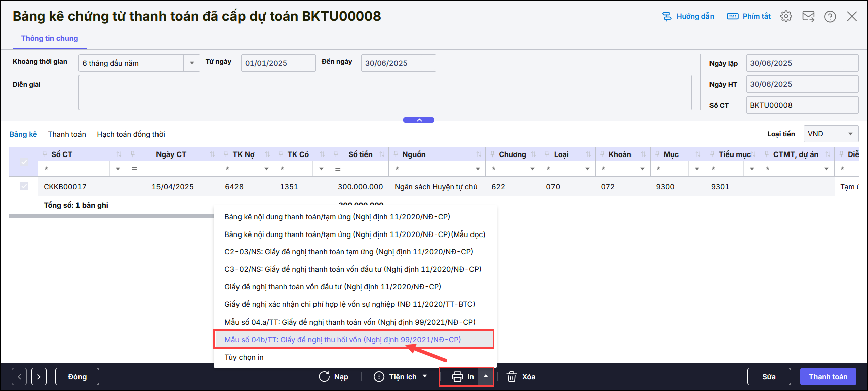Viewport: 868px width, 391px height.
Task: Switch to Bảng kê tab
Action: click(x=23, y=134)
